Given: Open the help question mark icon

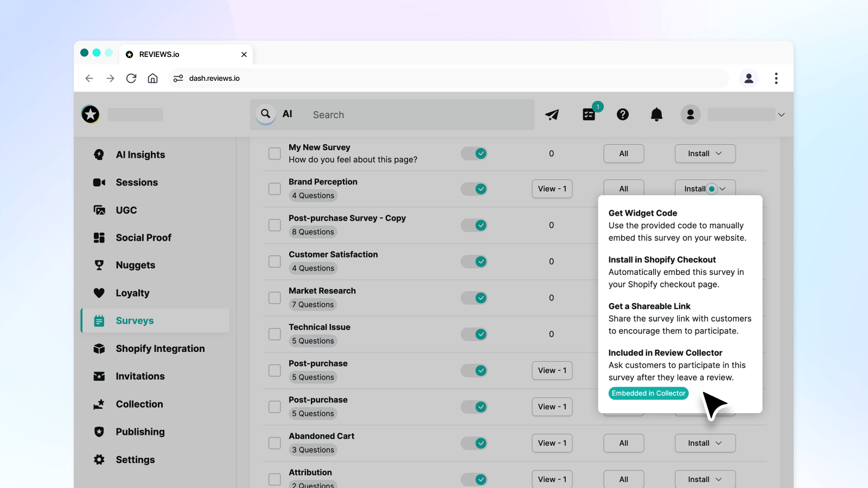Looking at the screenshot, I should [623, 114].
